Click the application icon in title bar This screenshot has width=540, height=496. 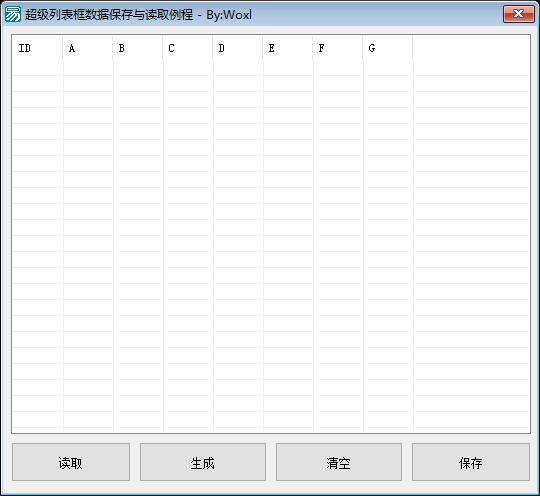[x=13, y=14]
